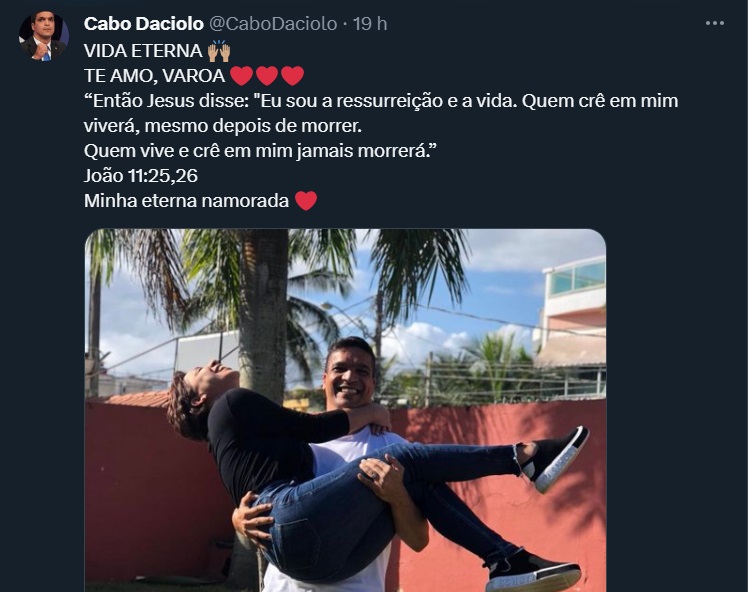Open the three-dot more options menu

pyautogui.click(x=715, y=23)
